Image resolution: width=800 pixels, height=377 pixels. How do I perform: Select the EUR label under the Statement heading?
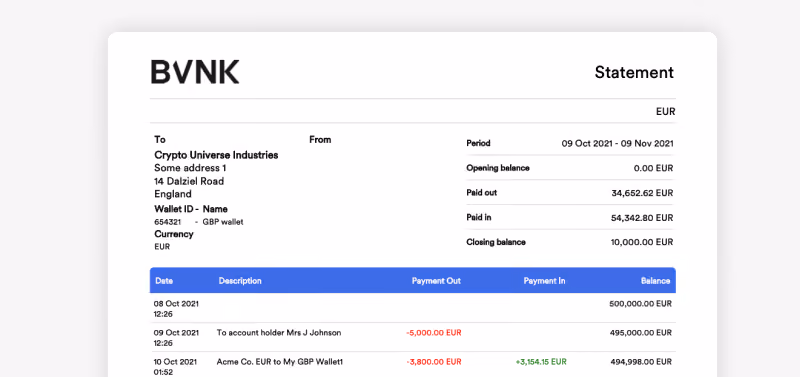(665, 111)
